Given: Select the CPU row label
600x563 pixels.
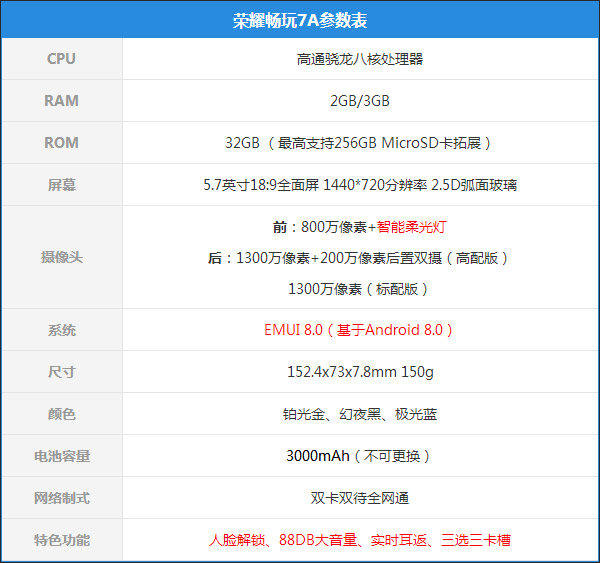Looking at the screenshot, I should [x=61, y=59].
